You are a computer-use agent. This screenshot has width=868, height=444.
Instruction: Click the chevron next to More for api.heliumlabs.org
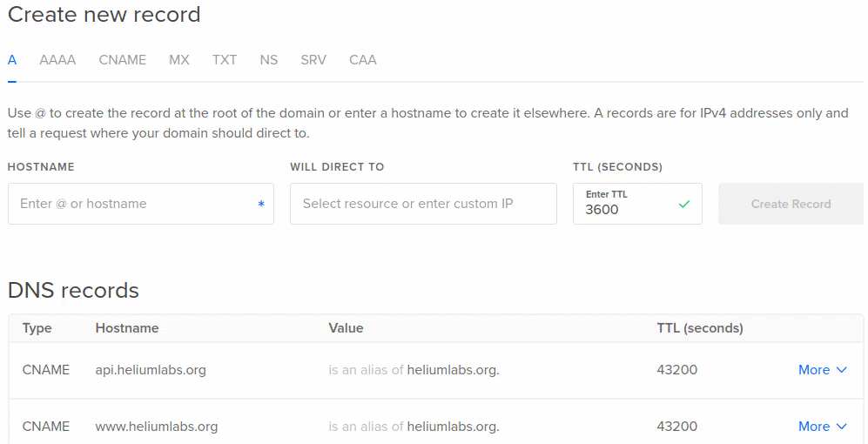click(841, 370)
